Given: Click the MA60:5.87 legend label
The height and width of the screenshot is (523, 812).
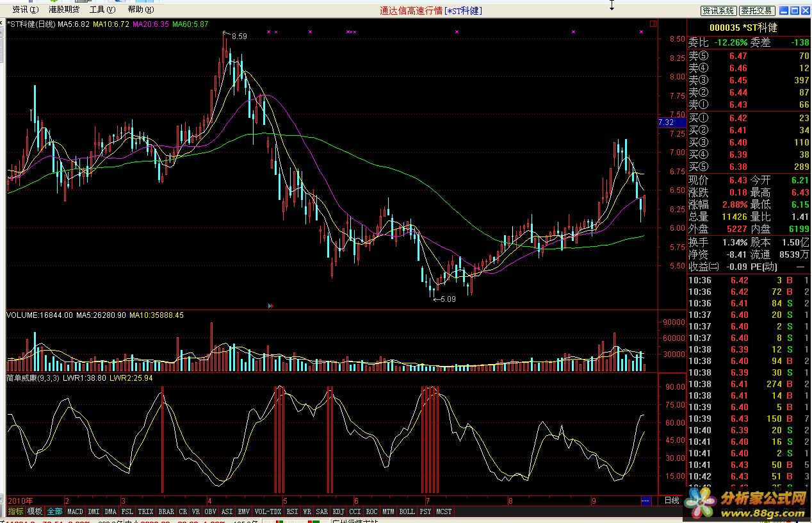Looking at the screenshot, I should click(x=190, y=24).
